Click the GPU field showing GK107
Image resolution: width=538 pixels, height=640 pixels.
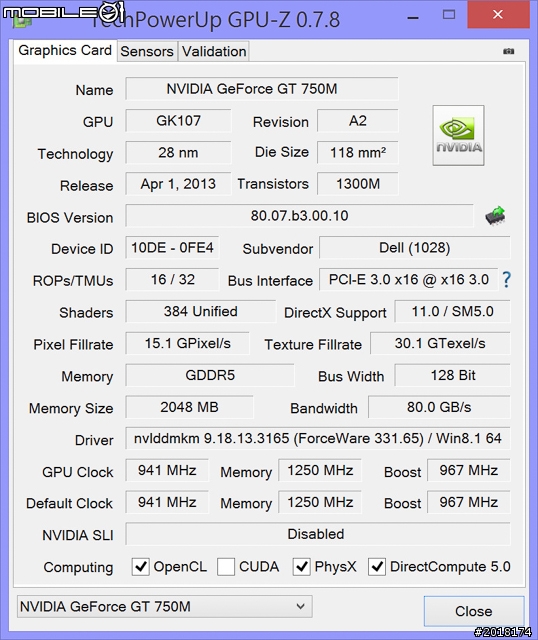(x=178, y=120)
